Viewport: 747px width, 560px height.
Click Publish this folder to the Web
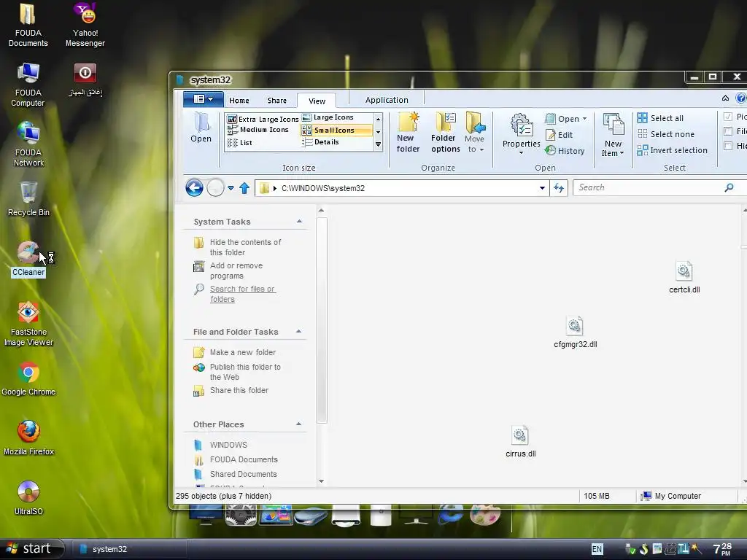(x=245, y=372)
